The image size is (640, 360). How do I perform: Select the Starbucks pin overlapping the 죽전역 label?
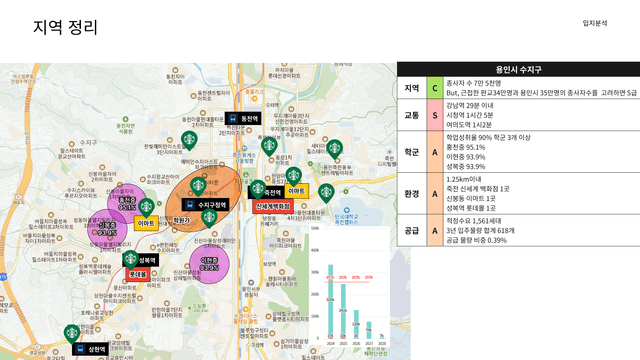[258, 189]
